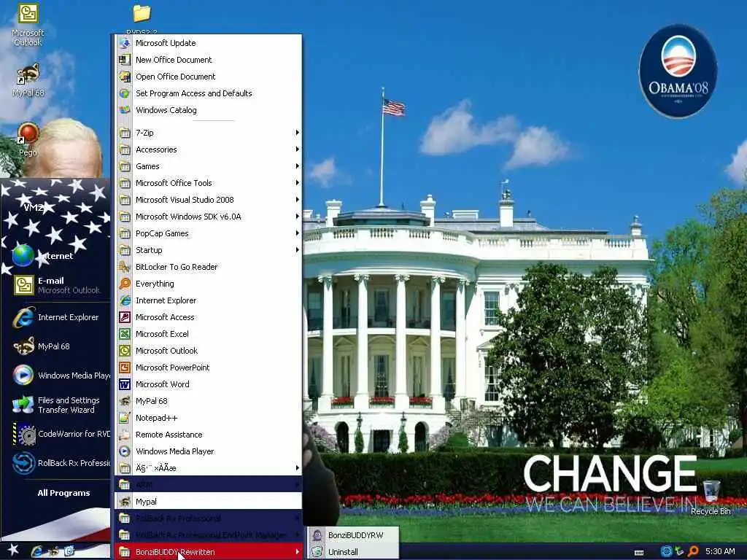Expand the garbled-name program folder
This screenshot has width=747, height=560.
coord(208,468)
